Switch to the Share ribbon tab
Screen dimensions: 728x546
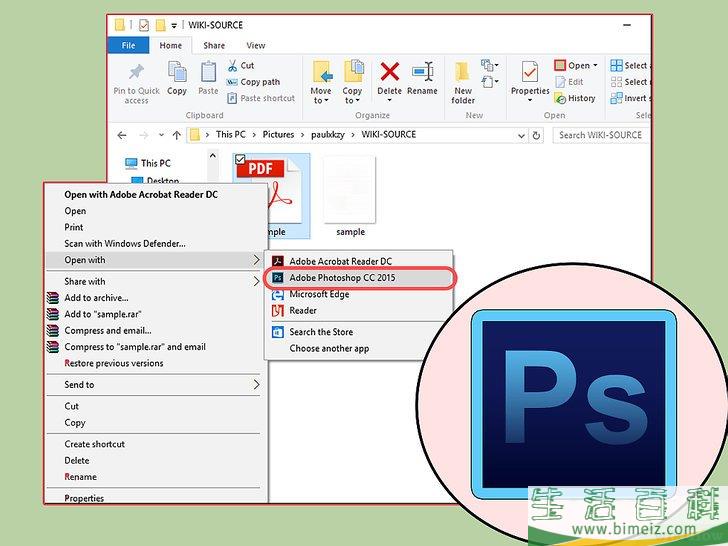pyautogui.click(x=214, y=46)
